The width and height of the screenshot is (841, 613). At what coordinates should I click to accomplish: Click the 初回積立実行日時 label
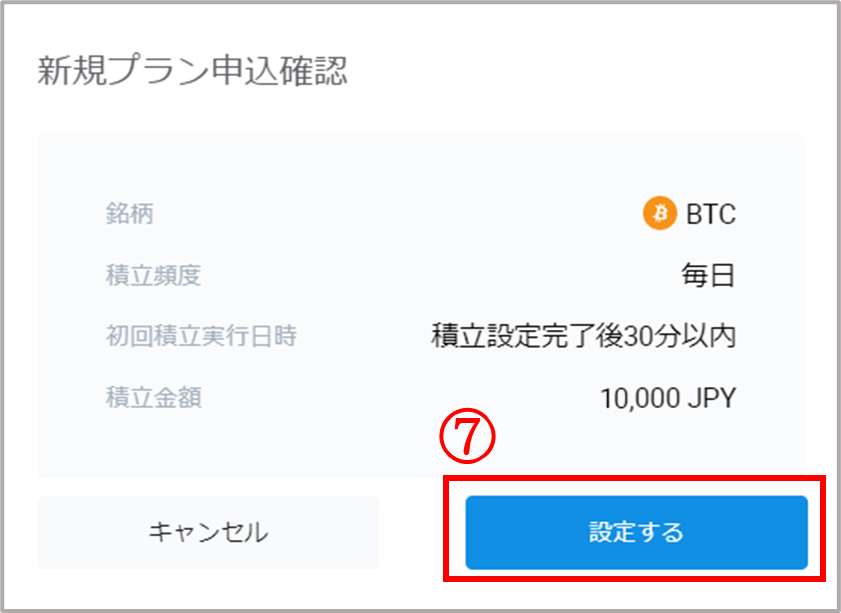201,336
